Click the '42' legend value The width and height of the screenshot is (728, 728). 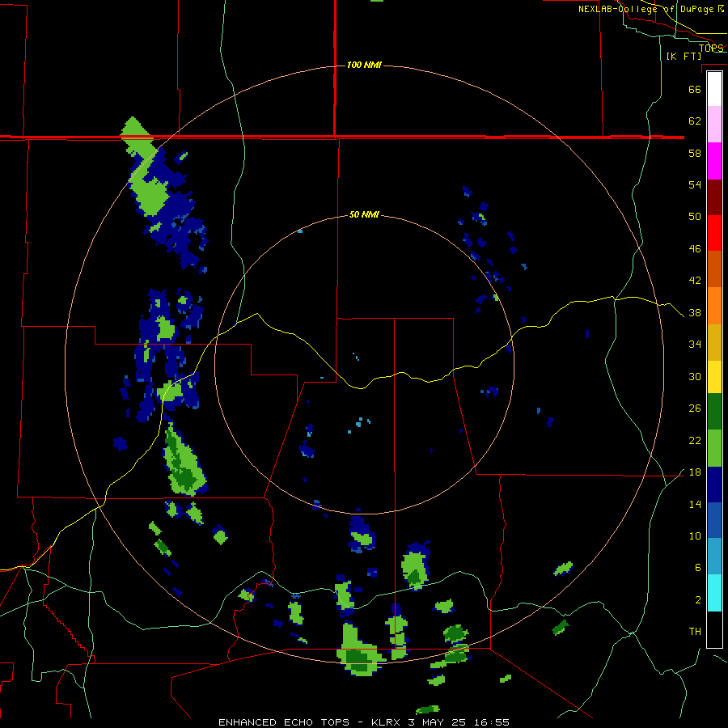[x=695, y=281]
